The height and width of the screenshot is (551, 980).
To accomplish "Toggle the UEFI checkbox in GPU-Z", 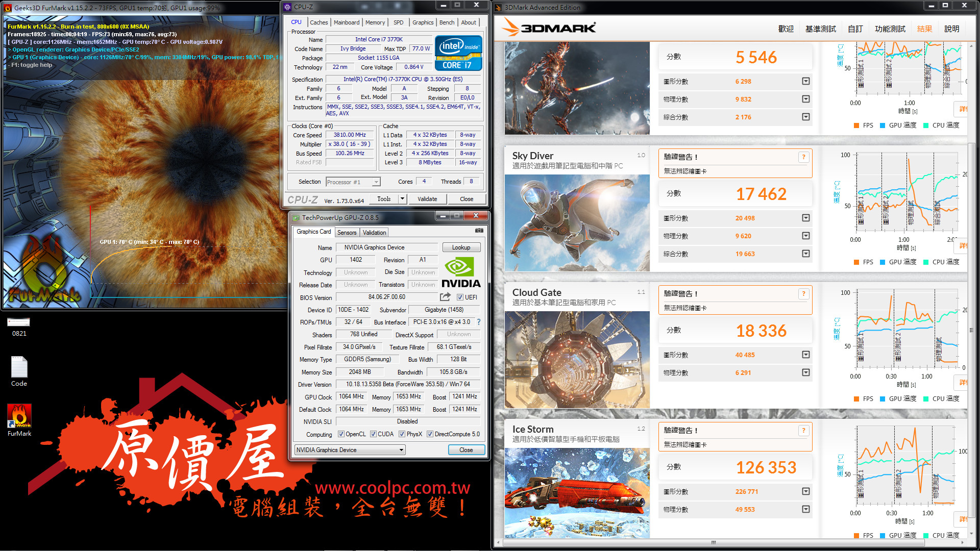I will [460, 297].
